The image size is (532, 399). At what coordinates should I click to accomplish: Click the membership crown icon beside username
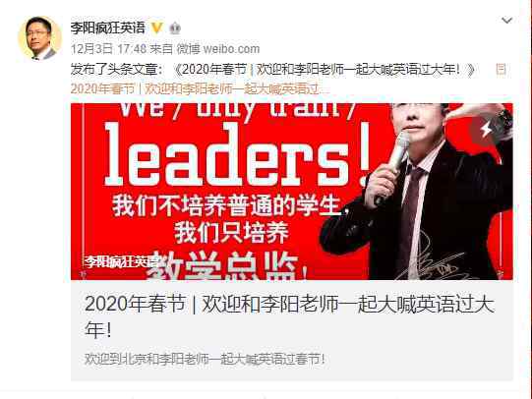coord(175,28)
